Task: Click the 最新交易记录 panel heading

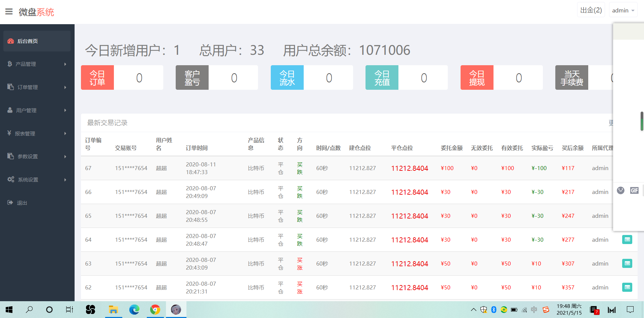Action: pyautogui.click(x=108, y=123)
